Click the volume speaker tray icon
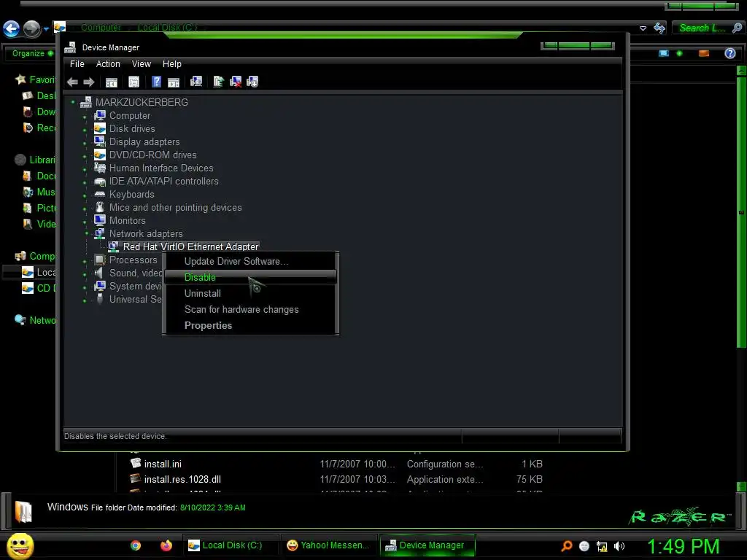 [619, 546]
